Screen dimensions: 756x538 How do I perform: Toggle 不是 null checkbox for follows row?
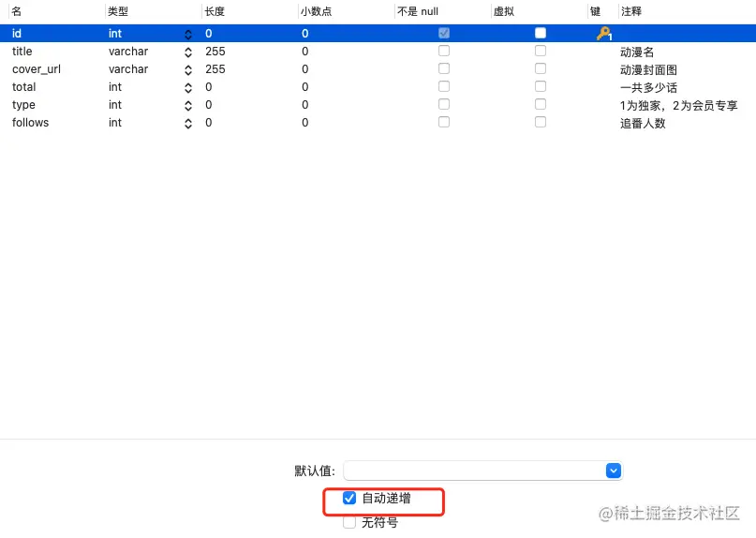tap(443, 122)
